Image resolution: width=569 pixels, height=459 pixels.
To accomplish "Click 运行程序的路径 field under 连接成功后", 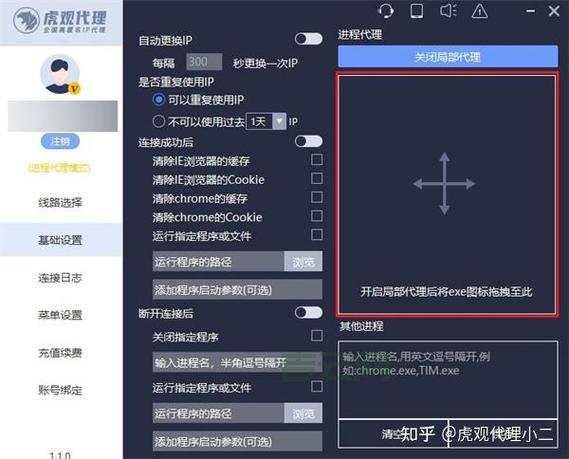I will point(218,261).
